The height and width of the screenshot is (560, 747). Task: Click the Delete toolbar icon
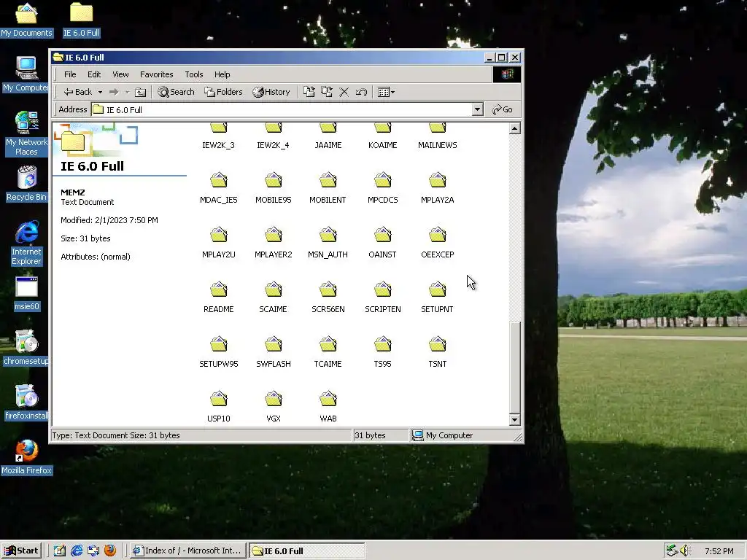pos(344,92)
